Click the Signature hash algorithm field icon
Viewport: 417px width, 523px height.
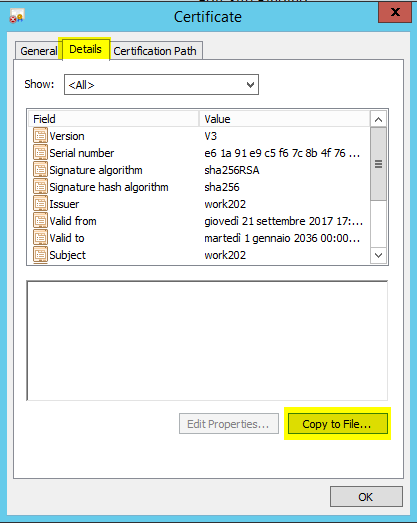(40, 187)
